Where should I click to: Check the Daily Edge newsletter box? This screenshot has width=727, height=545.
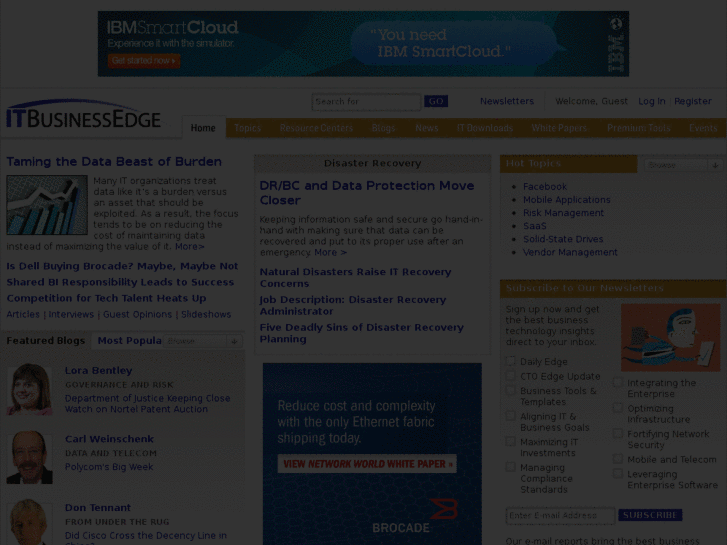(x=510, y=361)
